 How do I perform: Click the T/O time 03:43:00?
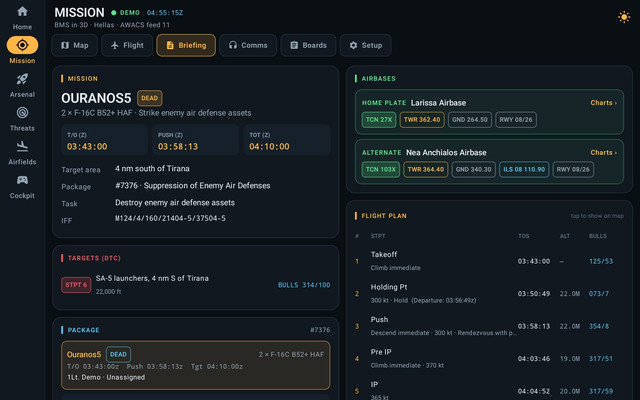pos(87,147)
